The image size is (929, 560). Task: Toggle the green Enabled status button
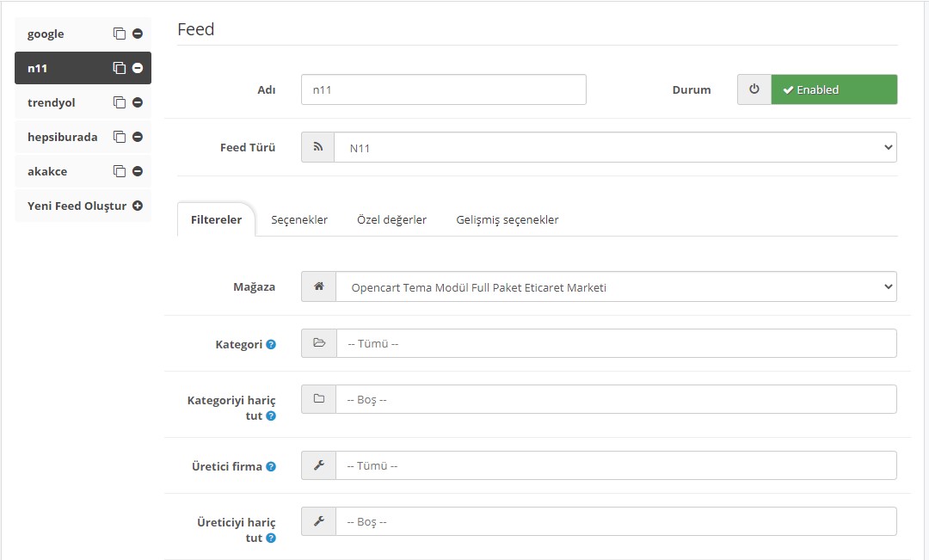(834, 89)
